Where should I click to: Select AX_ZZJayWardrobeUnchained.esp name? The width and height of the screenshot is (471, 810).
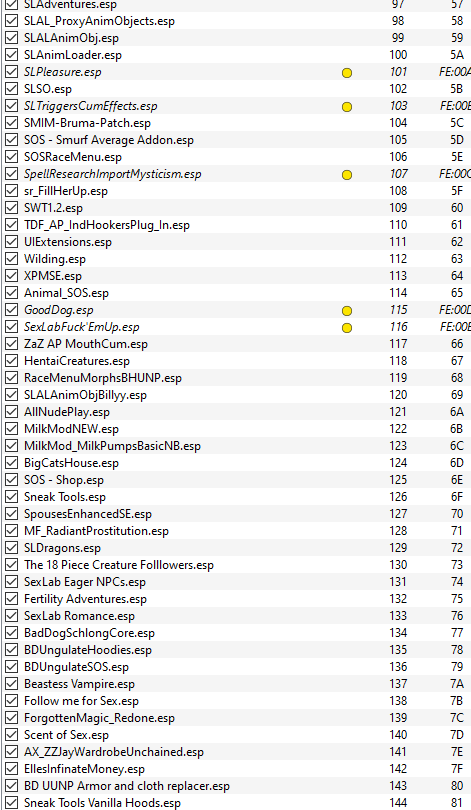[114, 752]
